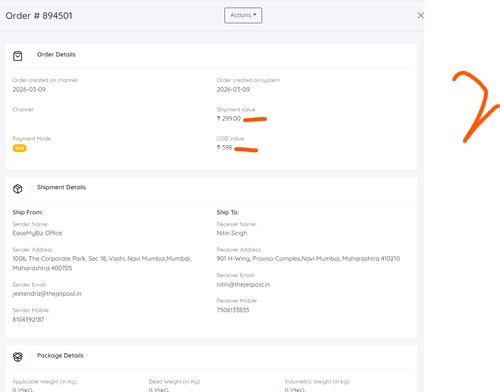
Task: Select order created on system date 2026-03-09
Action: pyautogui.click(x=233, y=89)
